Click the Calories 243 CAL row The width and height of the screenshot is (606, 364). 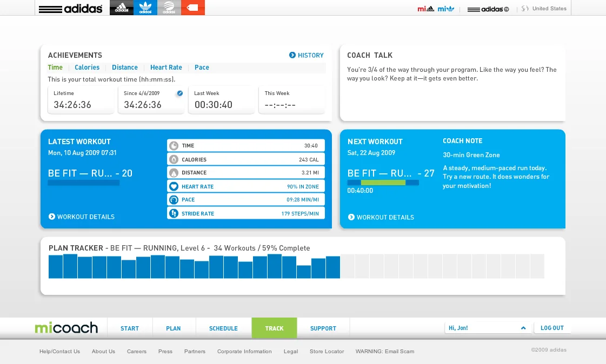tap(246, 159)
